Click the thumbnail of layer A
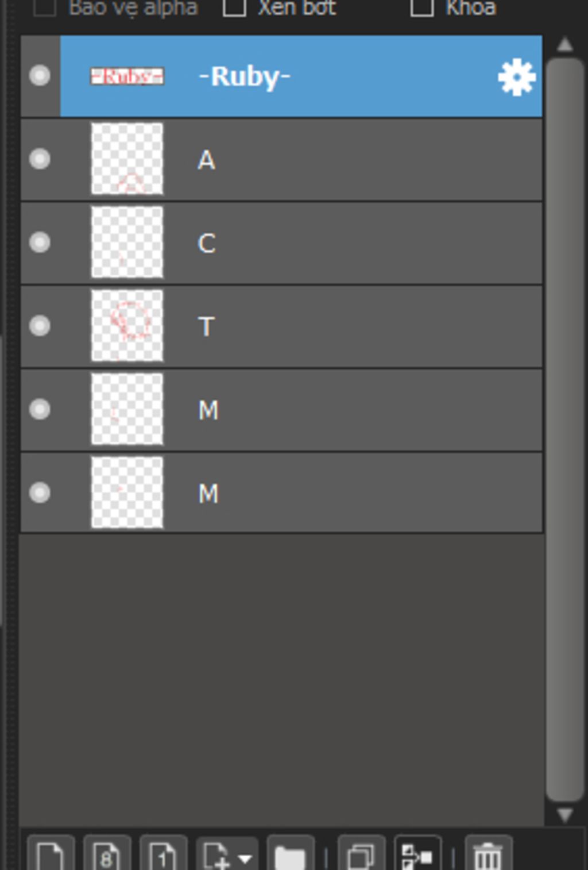 point(127,159)
